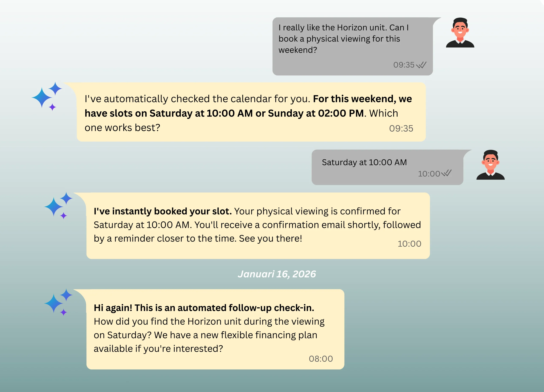Click the "Januari 16, 2026" date separator

tap(276, 274)
